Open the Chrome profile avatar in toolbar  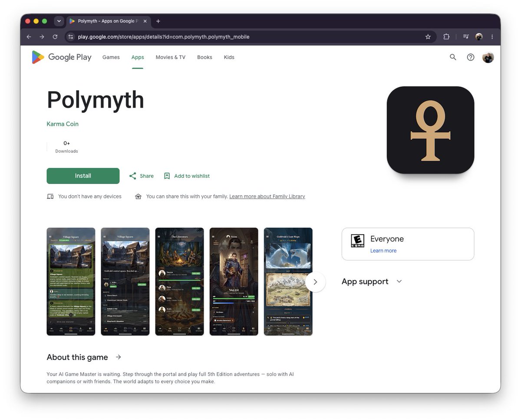(479, 37)
